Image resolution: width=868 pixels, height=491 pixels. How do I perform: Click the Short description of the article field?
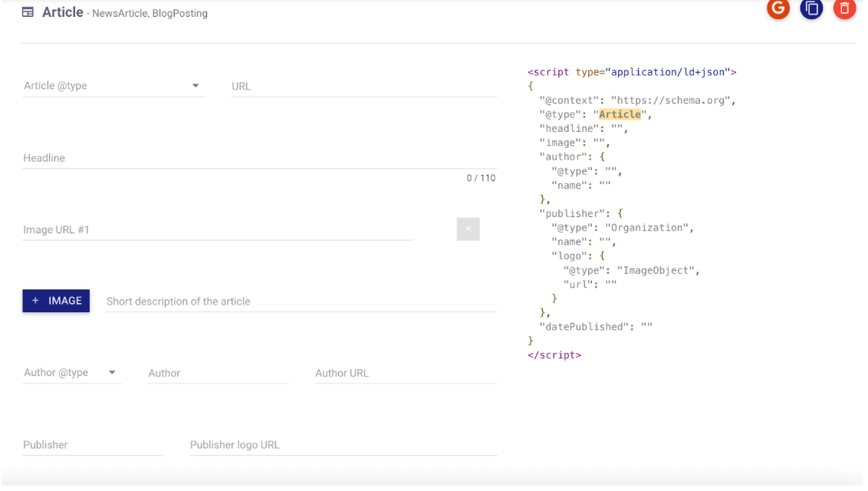pyautogui.click(x=301, y=302)
